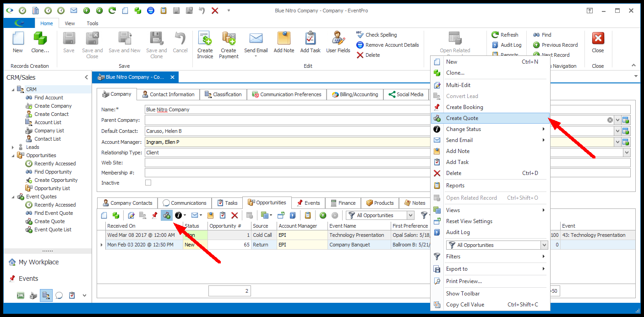Open All Opportunities filter dropdown in toolbar

[x=410, y=215]
